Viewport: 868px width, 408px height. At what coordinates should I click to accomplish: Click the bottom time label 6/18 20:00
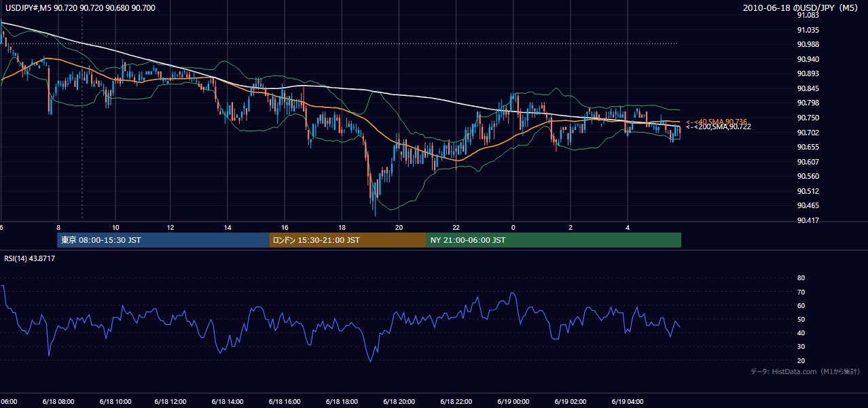[399, 402]
